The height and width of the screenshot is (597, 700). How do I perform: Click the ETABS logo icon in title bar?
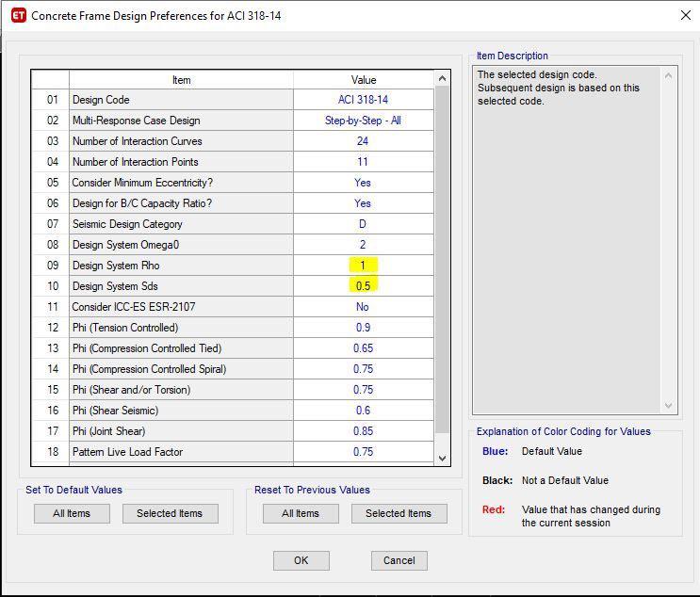pos(17,15)
